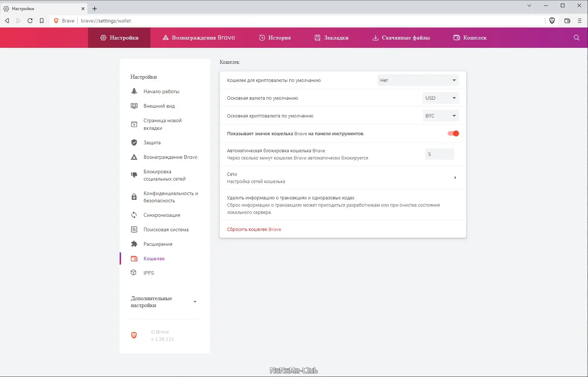Click the Brave lion logo in sidebar footer
The width and height of the screenshot is (588, 377).
[x=134, y=335]
